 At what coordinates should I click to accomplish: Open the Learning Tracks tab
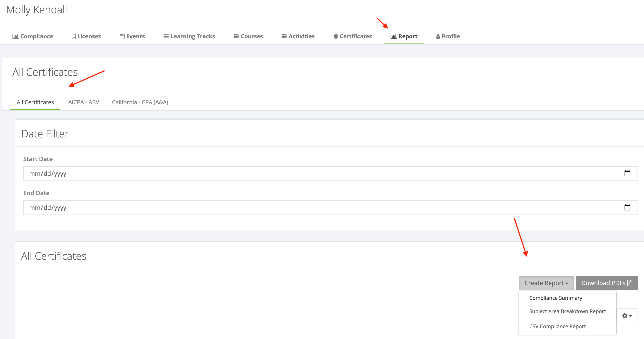point(189,36)
